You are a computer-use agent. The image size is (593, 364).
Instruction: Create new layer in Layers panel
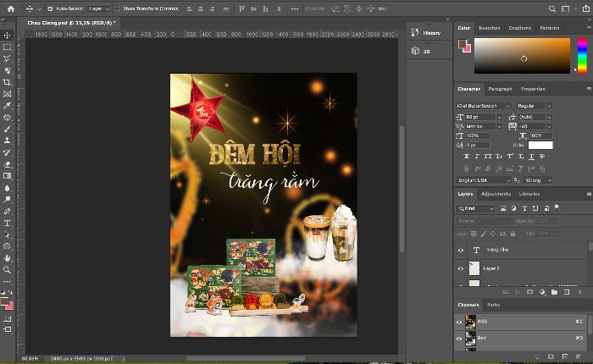coord(567,292)
